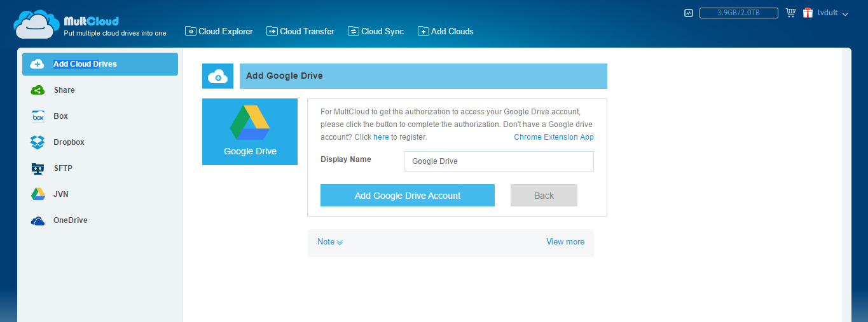Click the Box drive icon in the sidebar
868x322 pixels.
click(x=38, y=116)
